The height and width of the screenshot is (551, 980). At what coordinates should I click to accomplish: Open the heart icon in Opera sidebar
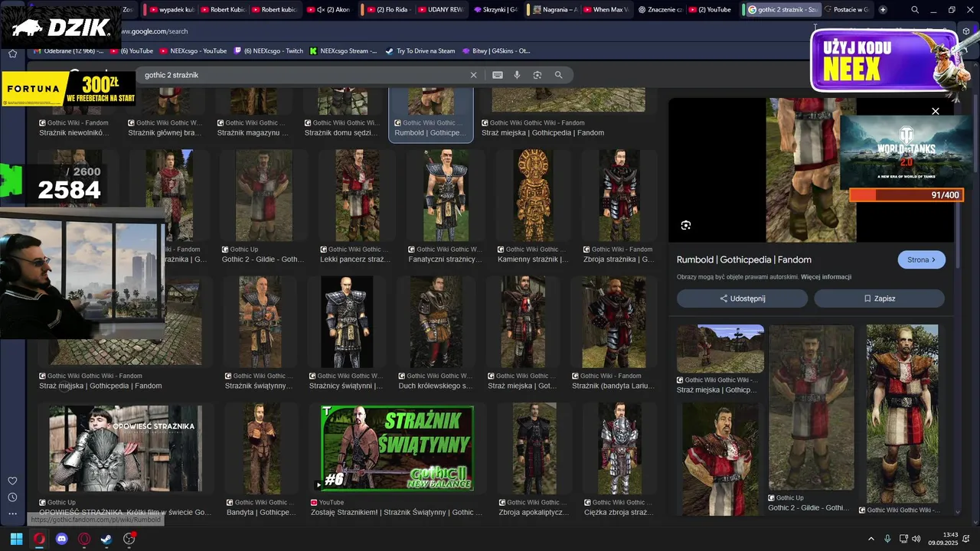point(12,481)
